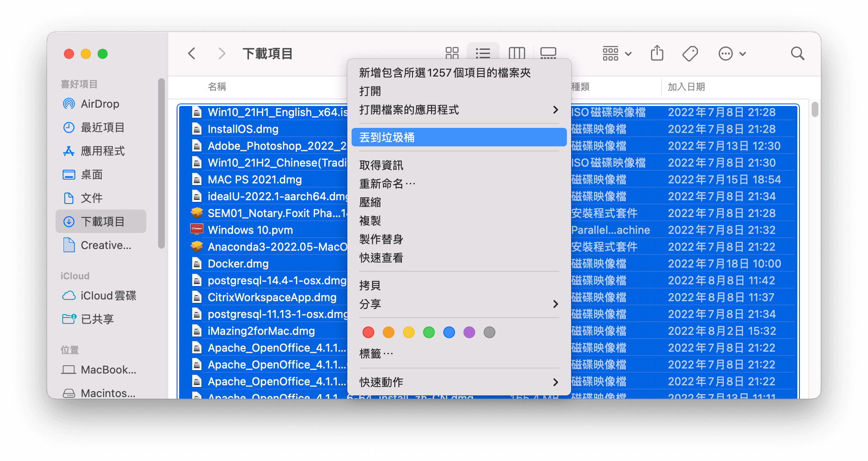The image size is (868, 461).
Task: Open iCloud 雲碟 in the sidebar
Action: pyautogui.click(x=101, y=296)
